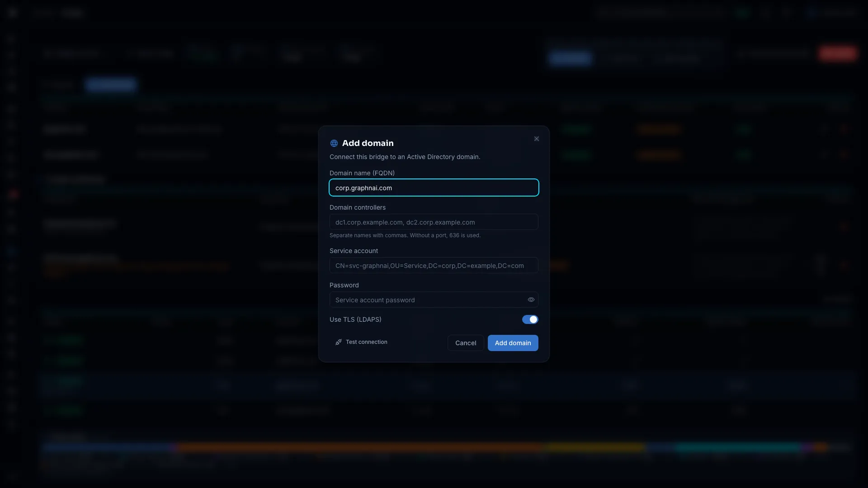Click the plug icon beside Test connection
Screen dimensions: 868x488
click(x=339, y=342)
